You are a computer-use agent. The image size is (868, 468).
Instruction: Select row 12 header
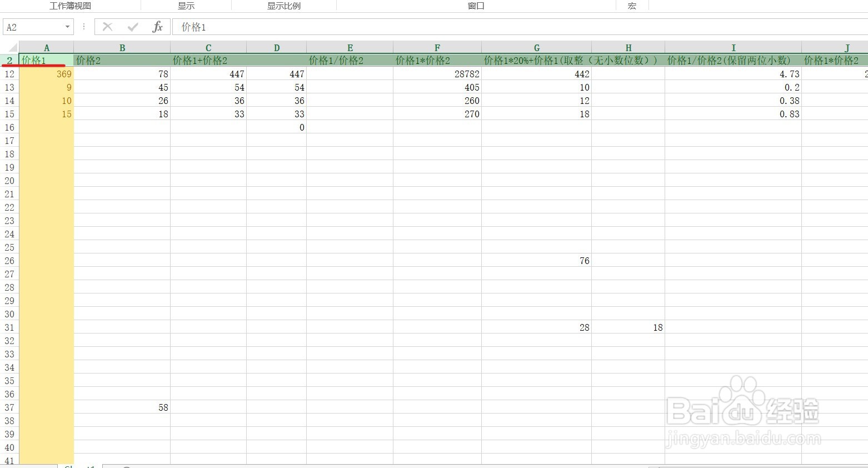click(x=9, y=74)
